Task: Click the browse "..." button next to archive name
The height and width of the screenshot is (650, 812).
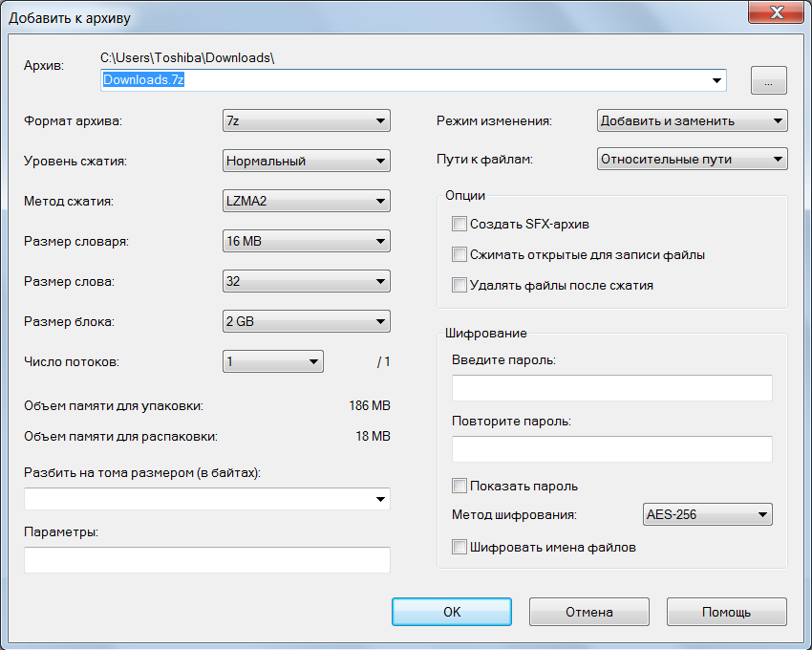Action: click(x=768, y=81)
